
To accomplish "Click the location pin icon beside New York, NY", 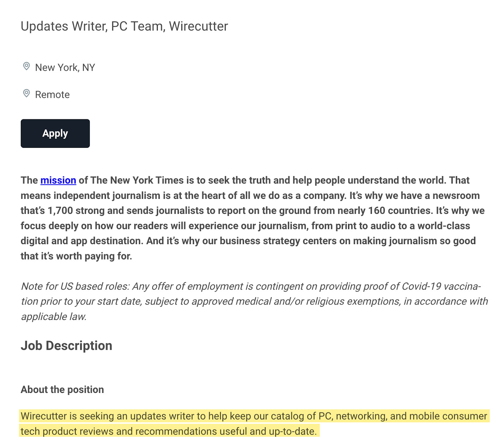I will [27, 66].
